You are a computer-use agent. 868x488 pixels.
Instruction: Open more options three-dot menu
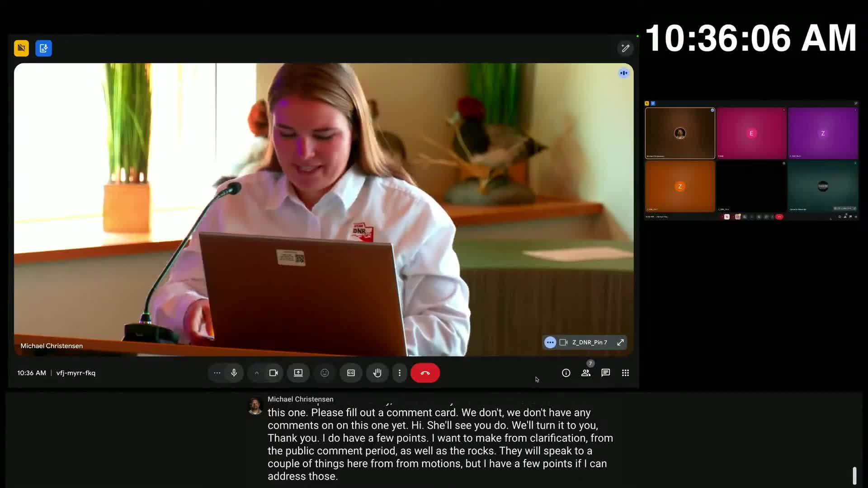click(x=399, y=373)
